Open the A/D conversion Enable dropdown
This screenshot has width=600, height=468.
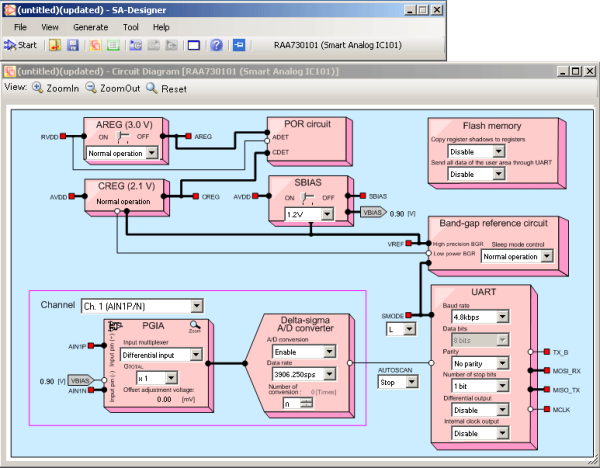(304, 352)
